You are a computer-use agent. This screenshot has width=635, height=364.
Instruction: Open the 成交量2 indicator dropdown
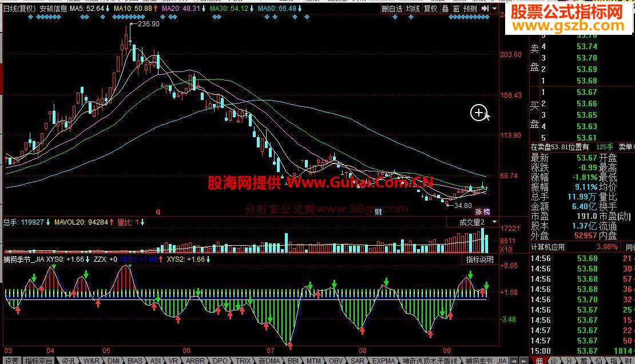[x=494, y=222]
